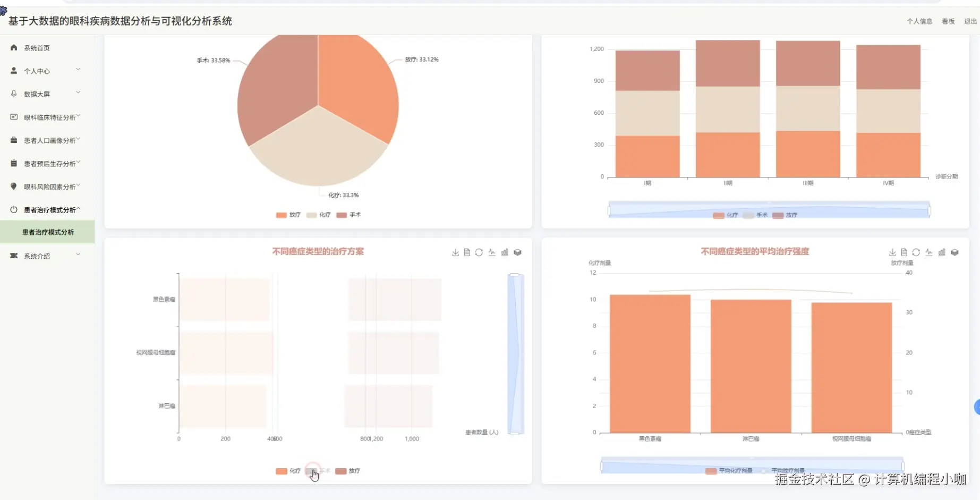The height and width of the screenshot is (500, 980).
Task: Click the home icon beside 系统首页
Action: 14,48
